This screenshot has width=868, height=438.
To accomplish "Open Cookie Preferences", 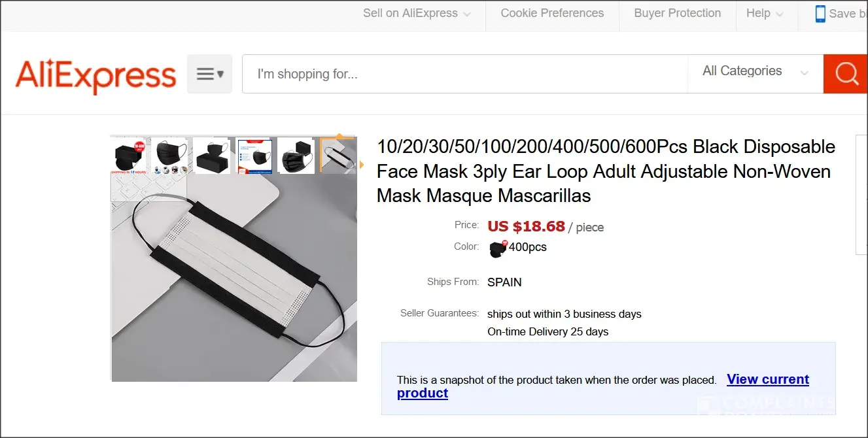I will 552,14.
